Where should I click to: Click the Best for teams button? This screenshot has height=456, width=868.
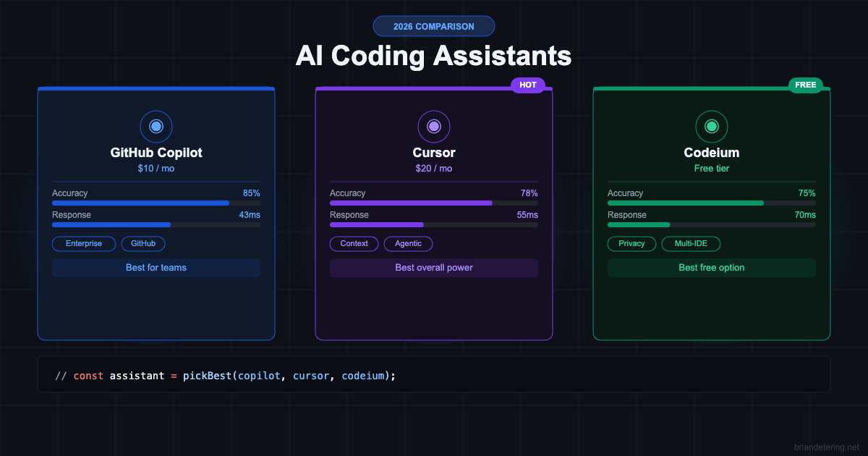point(156,268)
